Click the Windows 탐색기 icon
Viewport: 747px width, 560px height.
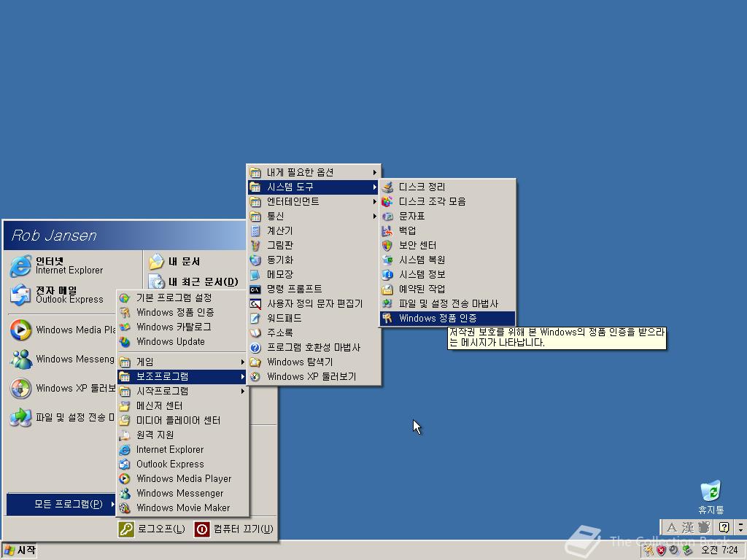(x=255, y=362)
